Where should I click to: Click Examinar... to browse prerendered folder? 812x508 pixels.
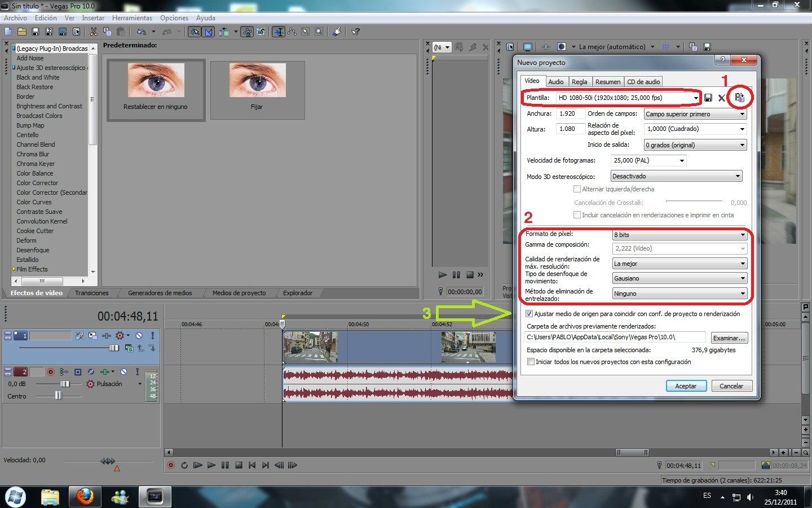coord(729,338)
